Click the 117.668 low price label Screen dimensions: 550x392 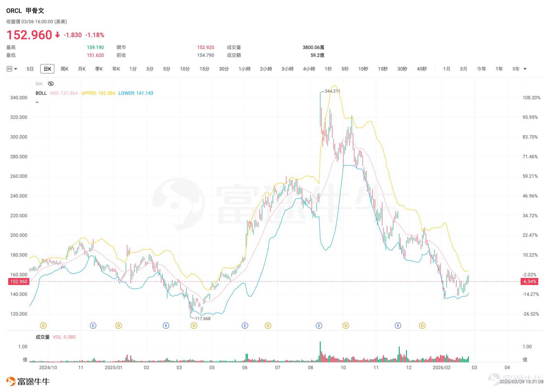(x=203, y=318)
